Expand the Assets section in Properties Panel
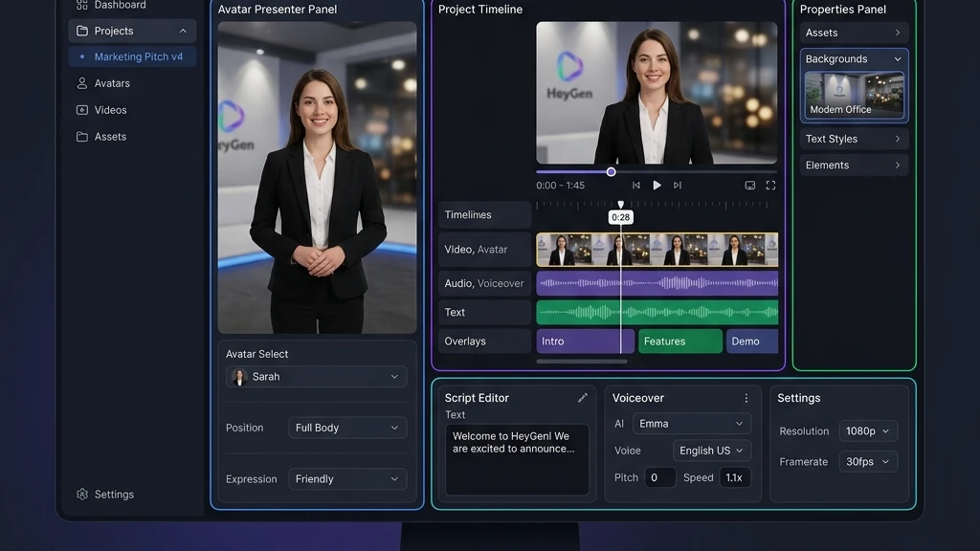The width and height of the screenshot is (980, 551). [x=854, y=33]
